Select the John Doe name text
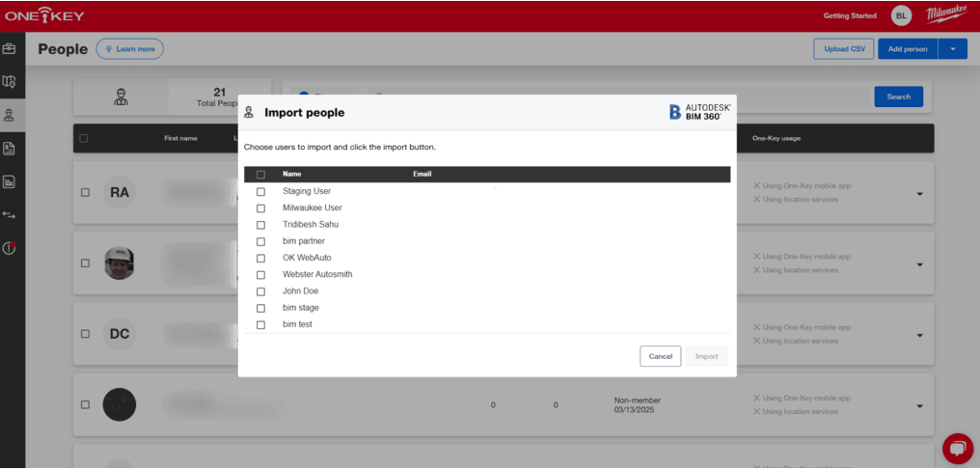Viewport: 980px width, 470px height. (x=301, y=291)
